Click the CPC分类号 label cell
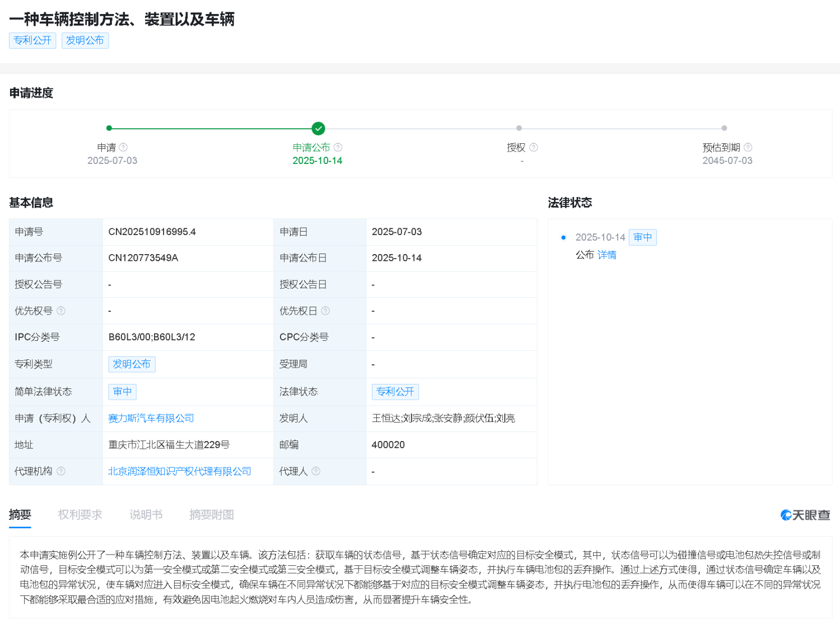840x624 pixels. pos(320,337)
